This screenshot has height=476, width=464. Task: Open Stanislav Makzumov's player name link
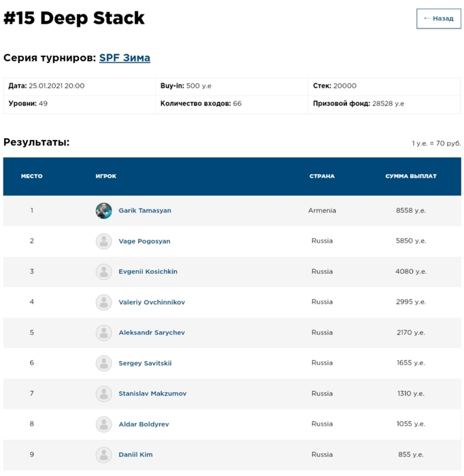tap(152, 394)
